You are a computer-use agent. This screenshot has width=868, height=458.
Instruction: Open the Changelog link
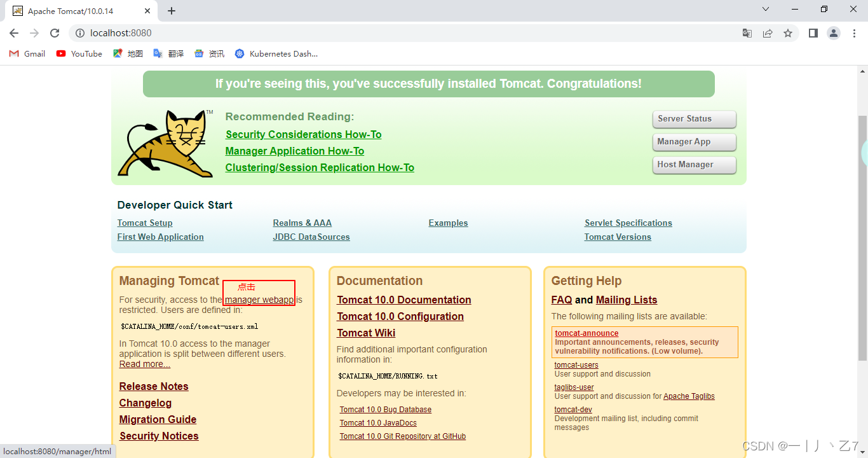(146, 403)
